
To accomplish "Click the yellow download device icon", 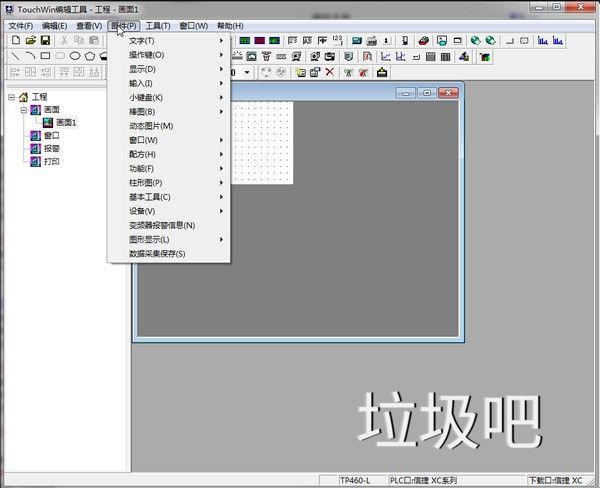I will click(382, 72).
